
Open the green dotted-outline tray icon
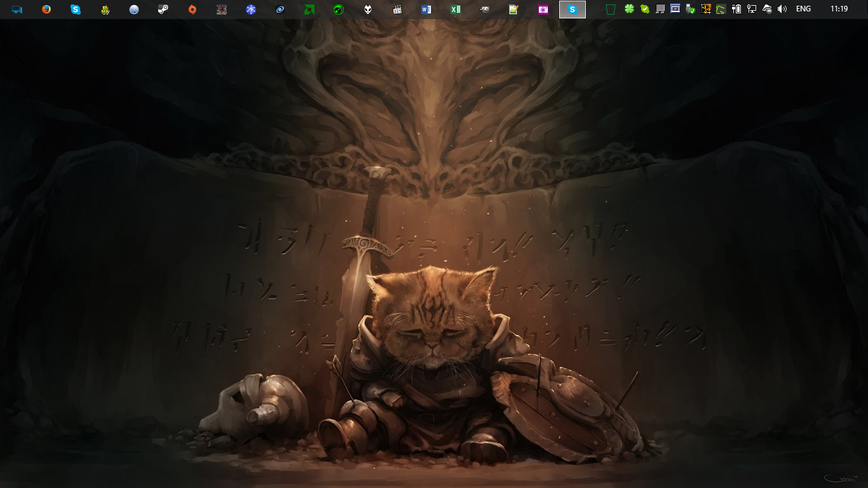(721, 9)
